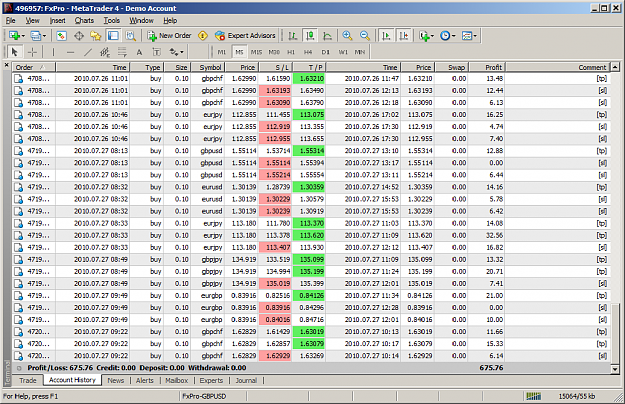Switch to the Mailbox tab

point(177,380)
